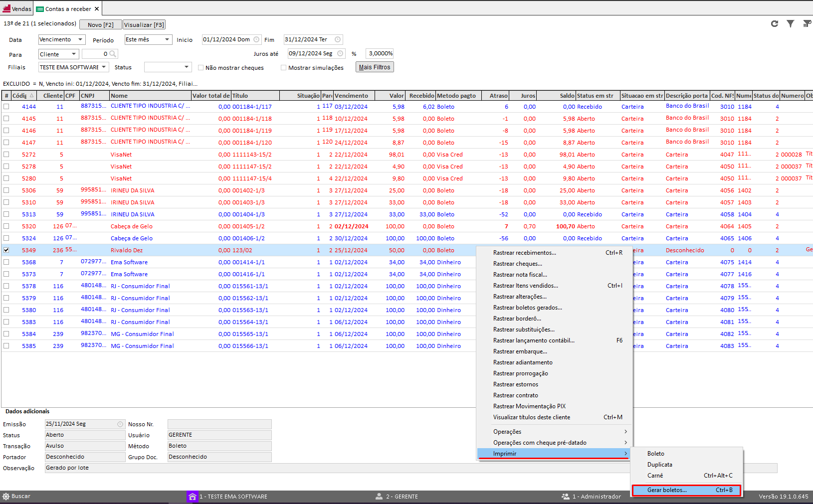
Task: Select Rastrear boletos gerados menu entry
Action: 555,308
